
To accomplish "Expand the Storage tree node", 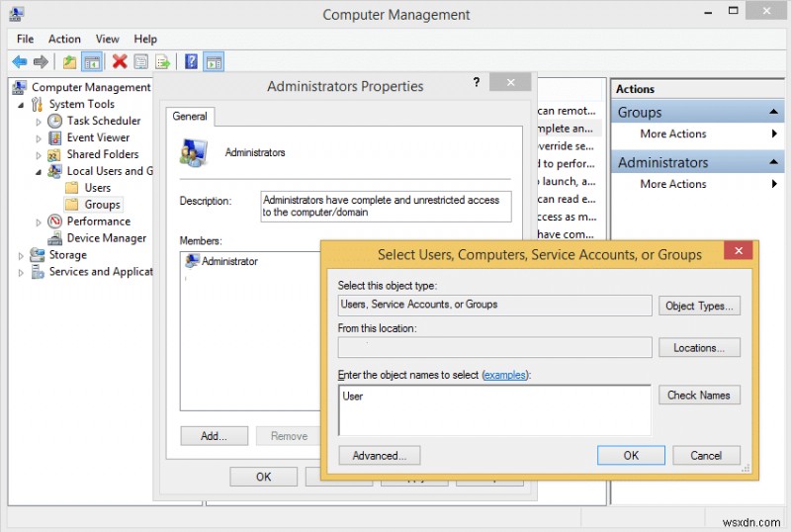I will [21, 255].
